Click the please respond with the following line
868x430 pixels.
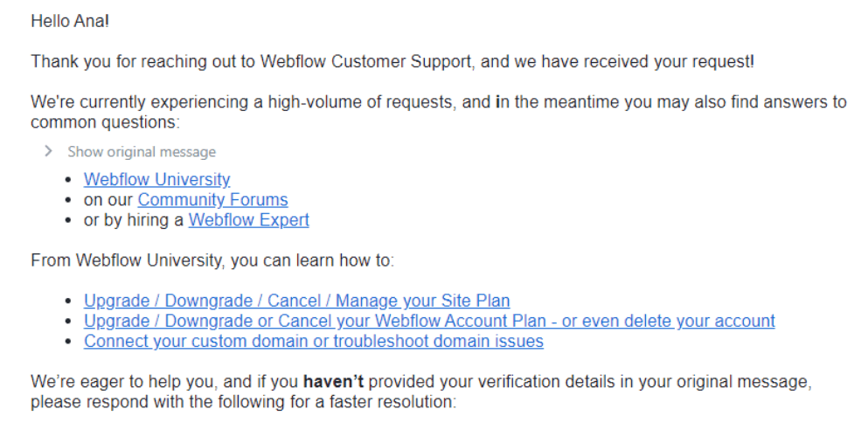pyautogui.click(x=244, y=402)
